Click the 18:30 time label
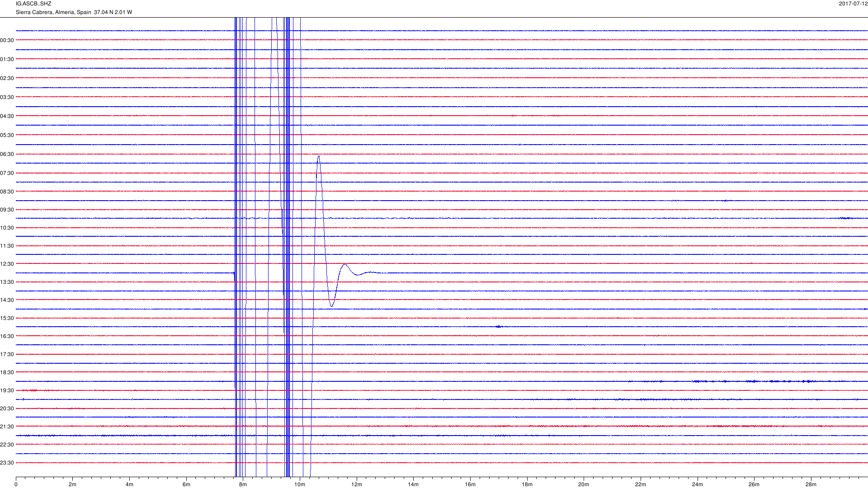The width and height of the screenshot is (868, 488). [x=7, y=372]
